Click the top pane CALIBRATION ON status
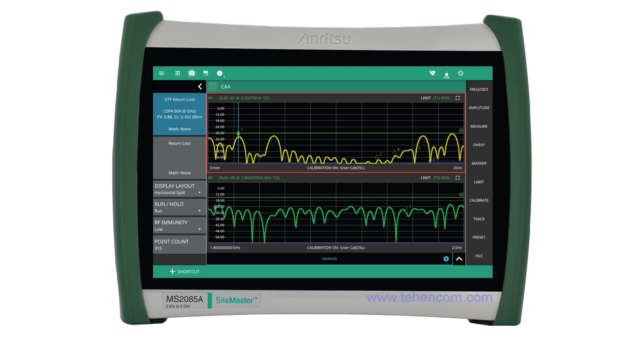This screenshot has width=644, height=337. coord(336,168)
